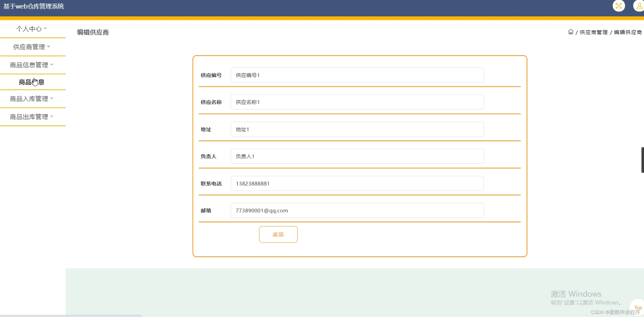The width and height of the screenshot is (644, 317).
Task: Expand the 商品入库管理 dropdown arrow
Action: 52,98
